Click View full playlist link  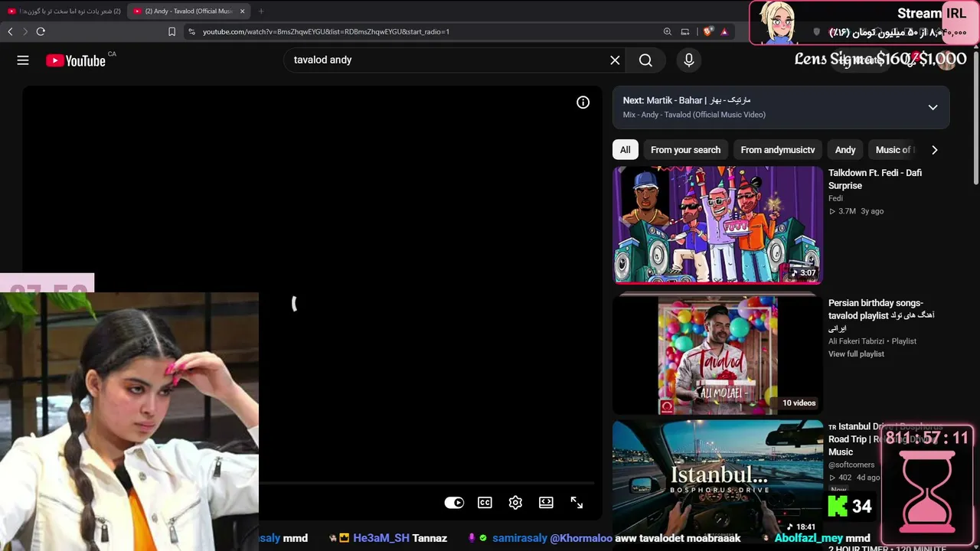[x=856, y=354]
